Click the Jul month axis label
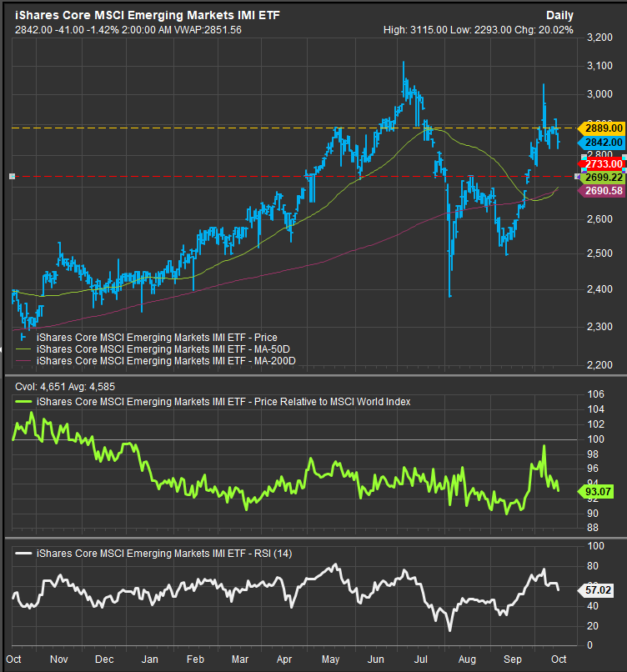This screenshot has height=672, width=627. (421, 659)
